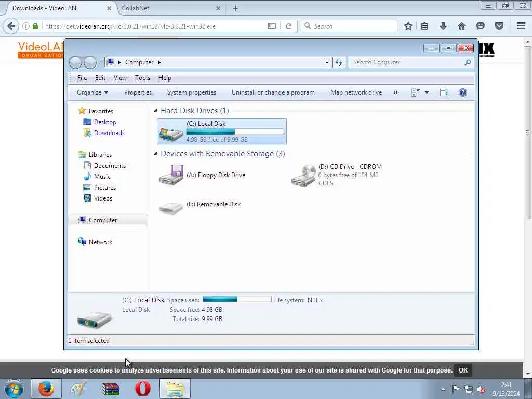Viewport: 532px width, 399px height.
Task: Click the Firefox Search box
Action: coord(349,26)
